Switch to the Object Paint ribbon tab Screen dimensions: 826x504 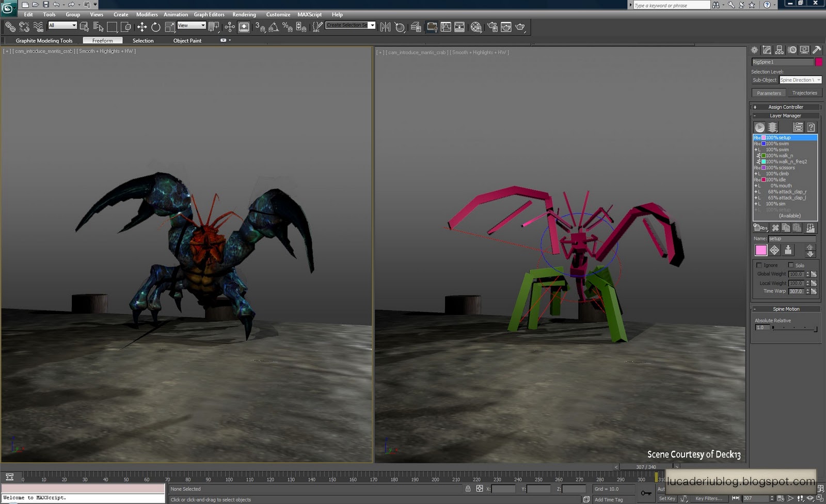187,40
